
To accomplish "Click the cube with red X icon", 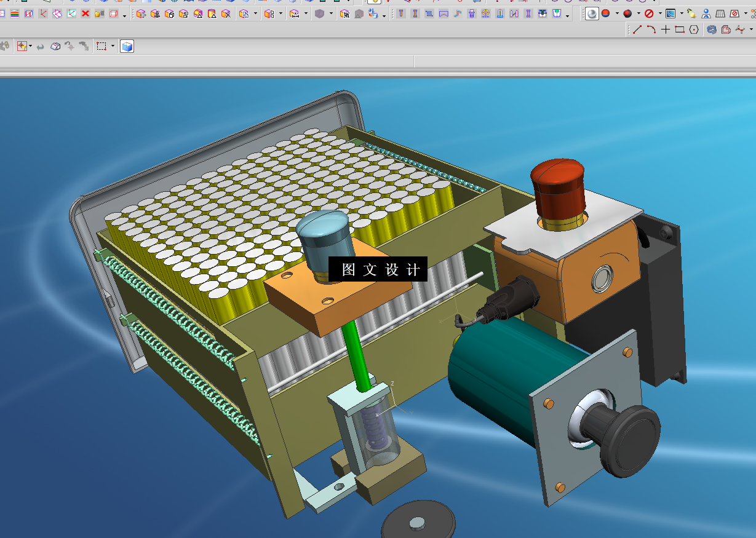I will 226,14.
